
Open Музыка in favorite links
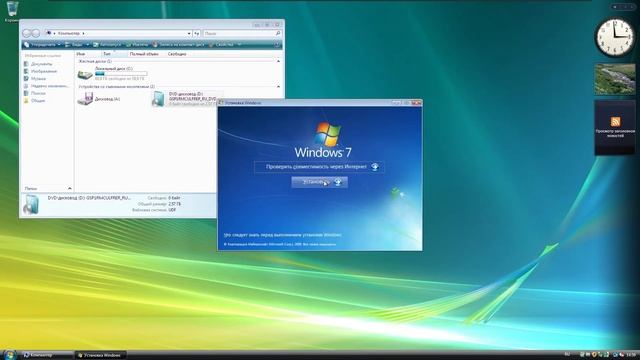pos(35,79)
